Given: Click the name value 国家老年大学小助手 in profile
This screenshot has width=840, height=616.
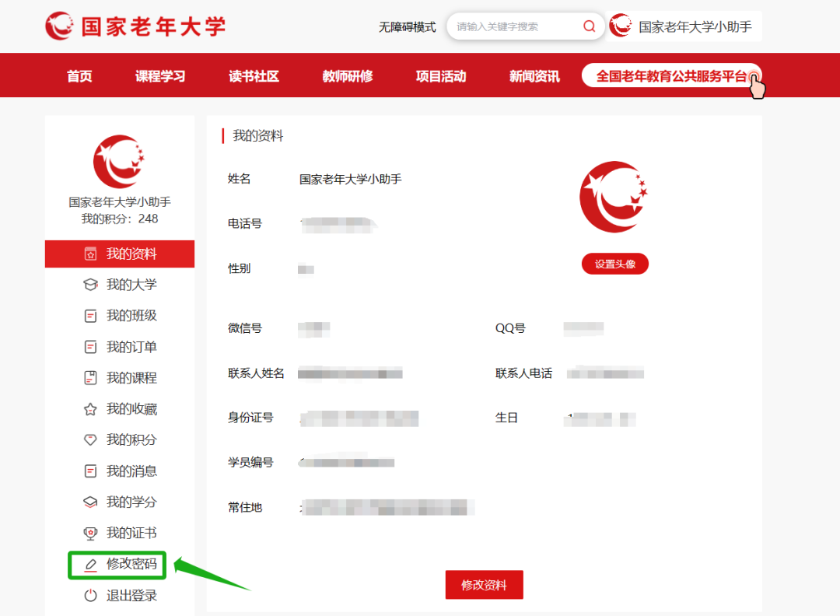Looking at the screenshot, I should [x=350, y=179].
